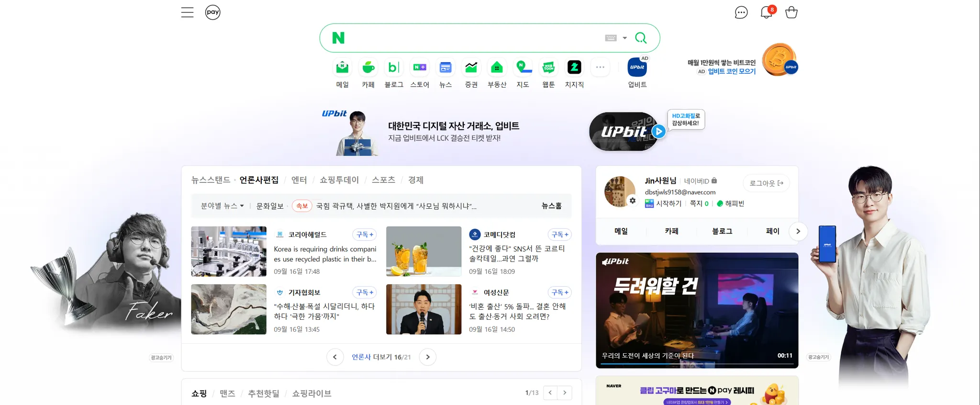Play the Upbit HD video button
This screenshot has height=405, width=980.
coord(659,131)
